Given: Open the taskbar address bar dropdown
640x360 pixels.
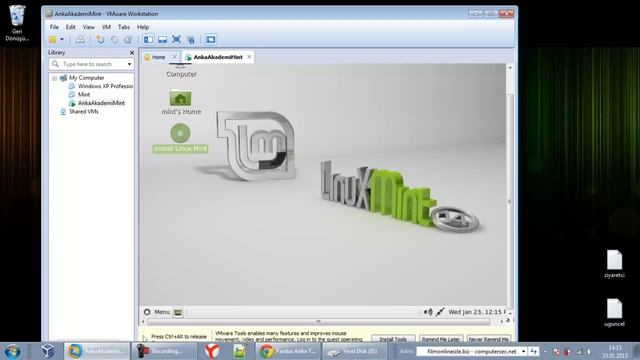Looking at the screenshot, I should [523, 351].
